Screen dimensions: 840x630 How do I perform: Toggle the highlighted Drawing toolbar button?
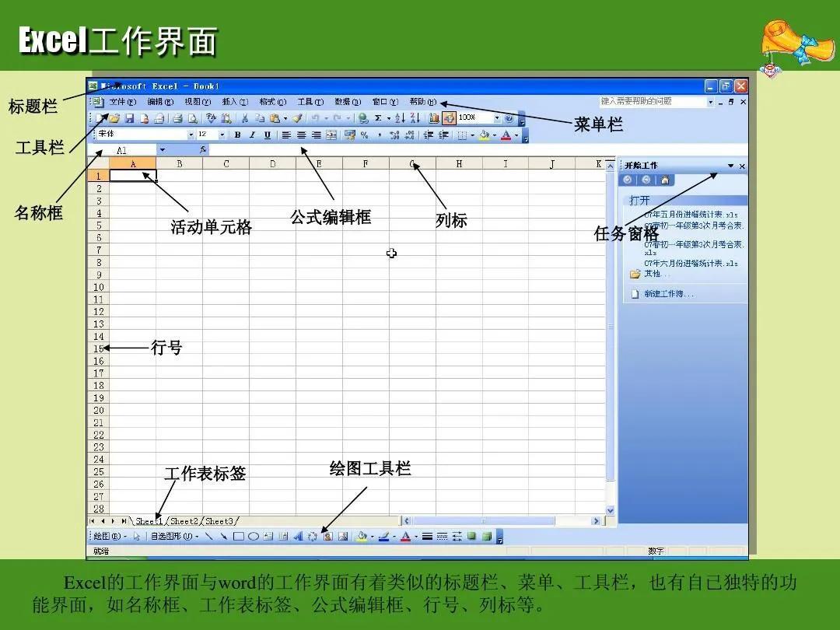tap(449, 118)
